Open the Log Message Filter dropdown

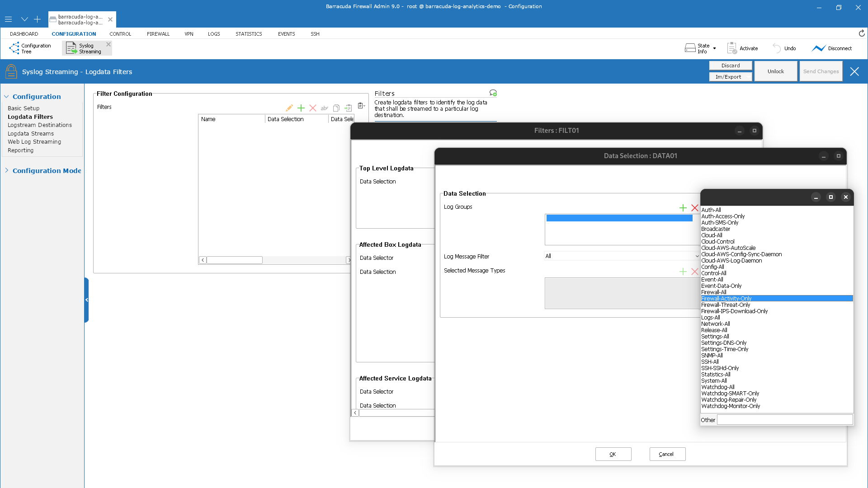[x=622, y=256]
